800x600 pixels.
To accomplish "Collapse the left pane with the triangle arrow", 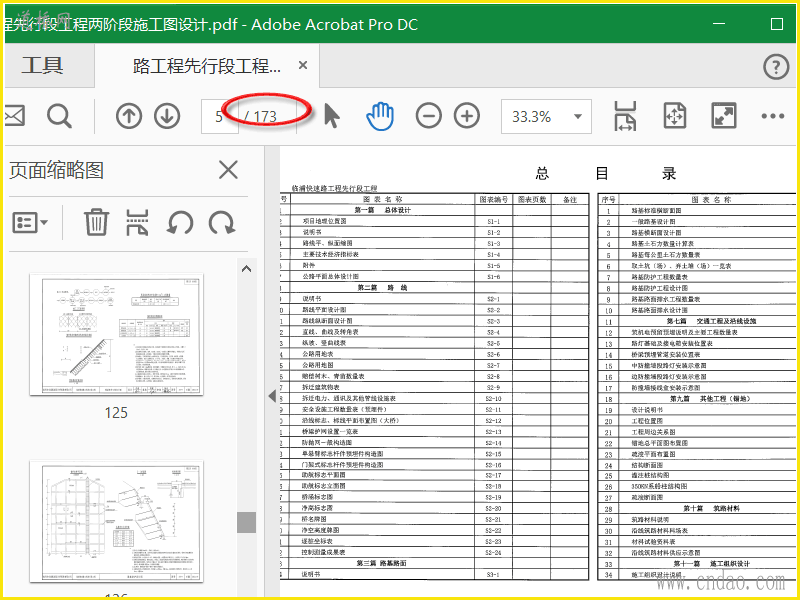I will point(272,395).
